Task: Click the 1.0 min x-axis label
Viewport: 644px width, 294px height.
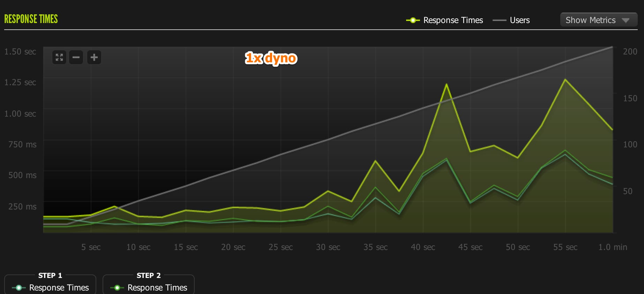Action: (613, 247)
